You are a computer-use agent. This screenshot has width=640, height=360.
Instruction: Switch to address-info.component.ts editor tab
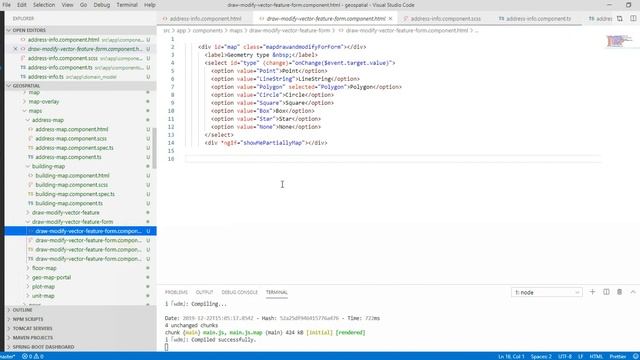(x=538, y=19)
